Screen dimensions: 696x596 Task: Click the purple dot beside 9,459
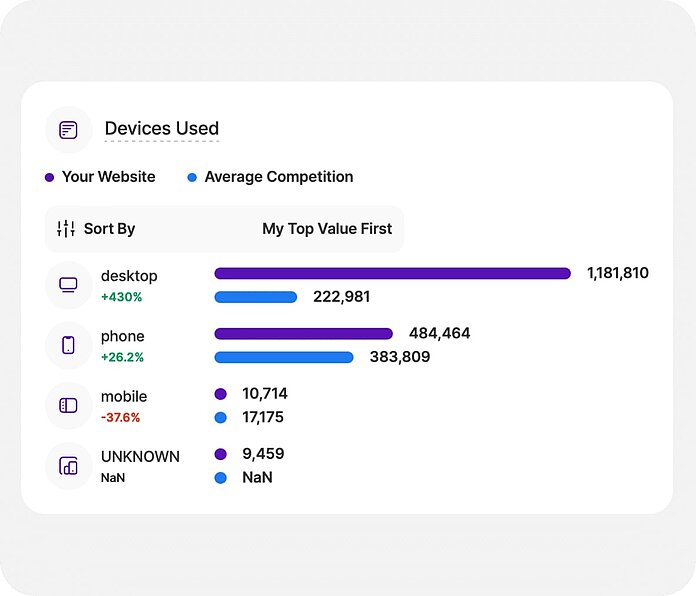coord(220,454)
